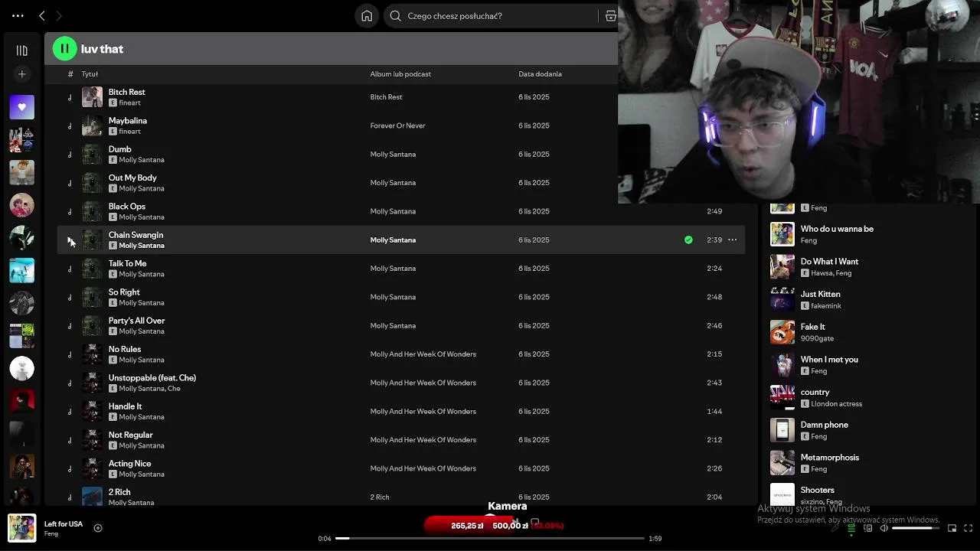Screen dimensions: 980x551
Task: Mute using the volume speaker icon
Action: pyautogui.click(x=884, y=528)
